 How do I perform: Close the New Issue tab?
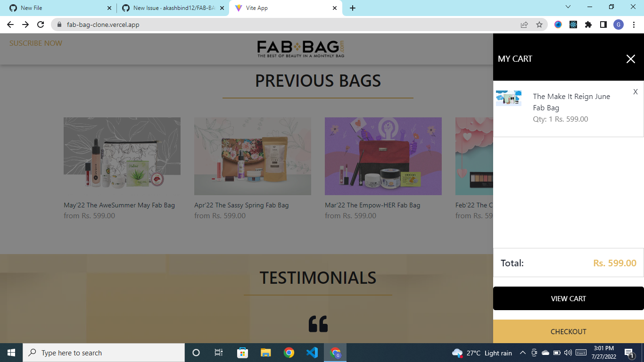(x=222, y=8)
